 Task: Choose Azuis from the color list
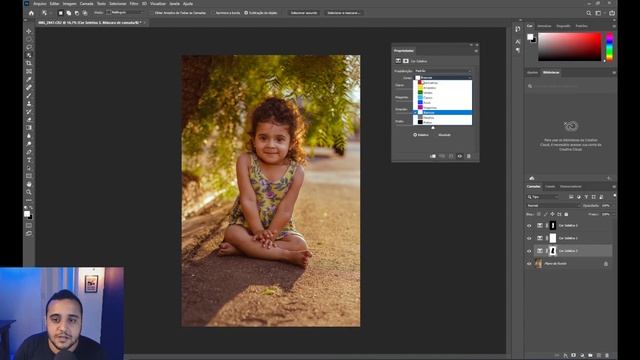coord(443,102)
